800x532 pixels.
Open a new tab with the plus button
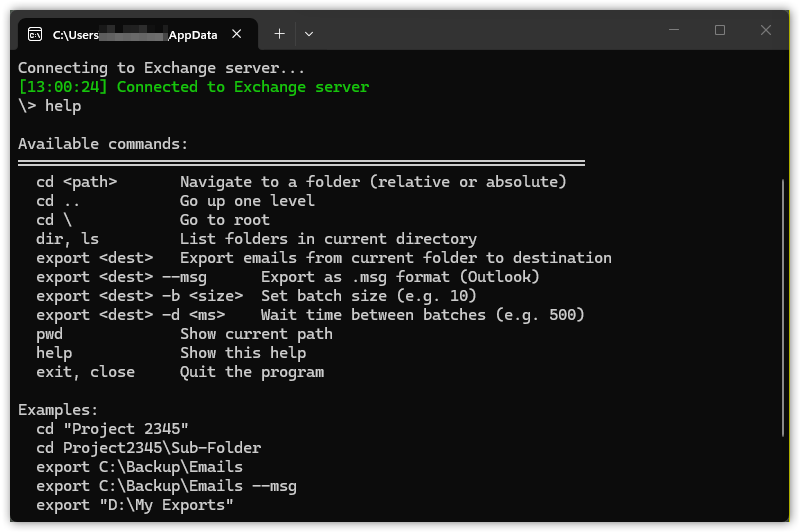(279, 33)
